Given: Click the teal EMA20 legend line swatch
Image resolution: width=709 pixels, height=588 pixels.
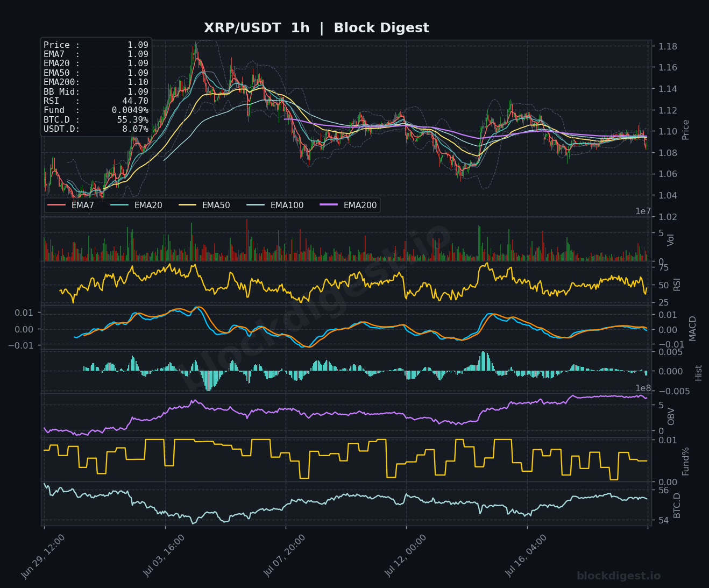Looking at the screenshot, I should point(119,206).
